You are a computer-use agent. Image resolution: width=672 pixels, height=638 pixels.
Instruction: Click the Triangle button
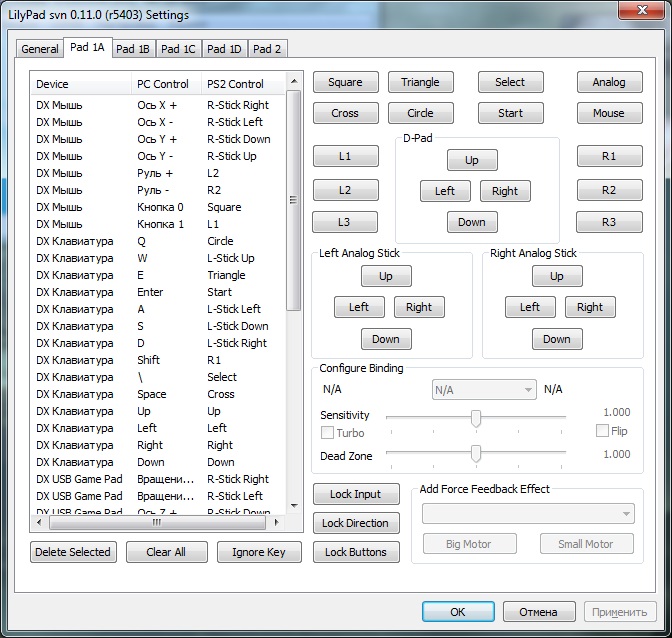coord(427,82)
